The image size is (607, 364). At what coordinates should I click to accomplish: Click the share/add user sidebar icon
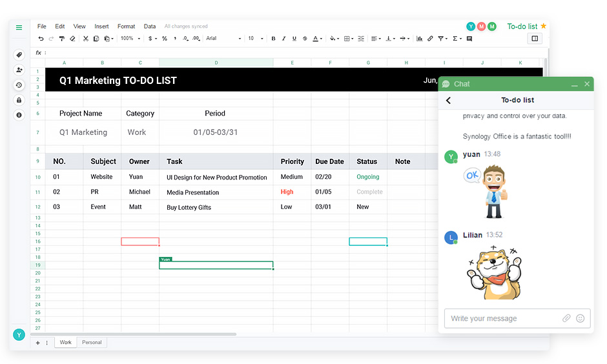coord(19,70)
